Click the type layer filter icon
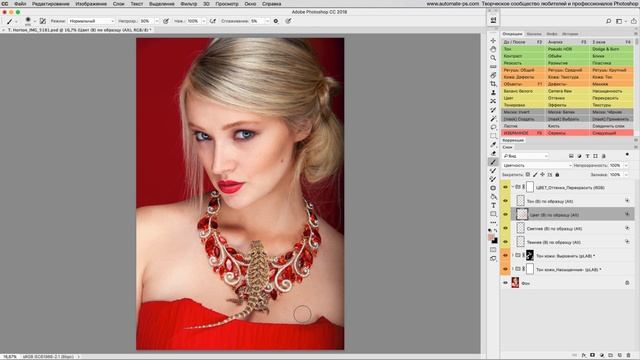 [x=587, y=156]
